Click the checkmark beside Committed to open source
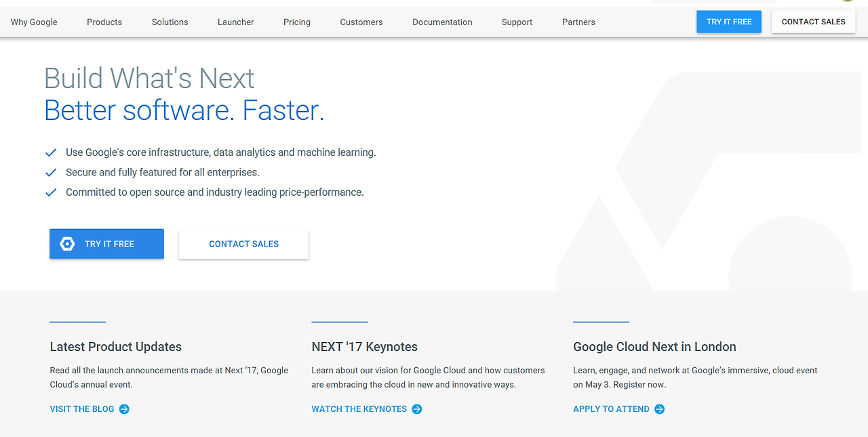Screen dimensions: 868x437 [51, 192]
